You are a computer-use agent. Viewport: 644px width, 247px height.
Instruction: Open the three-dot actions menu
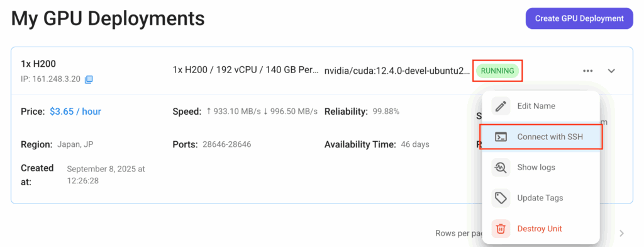588,71
